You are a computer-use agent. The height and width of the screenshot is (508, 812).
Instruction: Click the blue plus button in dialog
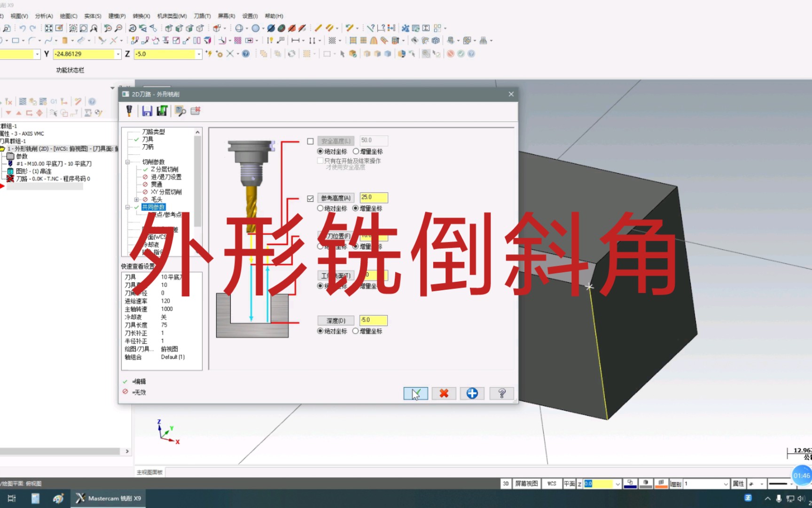point(472,393)
